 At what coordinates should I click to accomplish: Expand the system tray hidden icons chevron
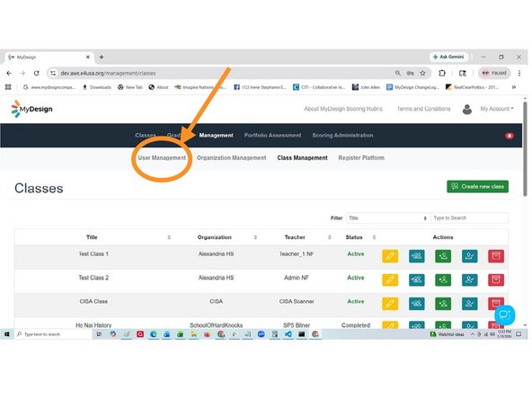(x=472, y=334)
